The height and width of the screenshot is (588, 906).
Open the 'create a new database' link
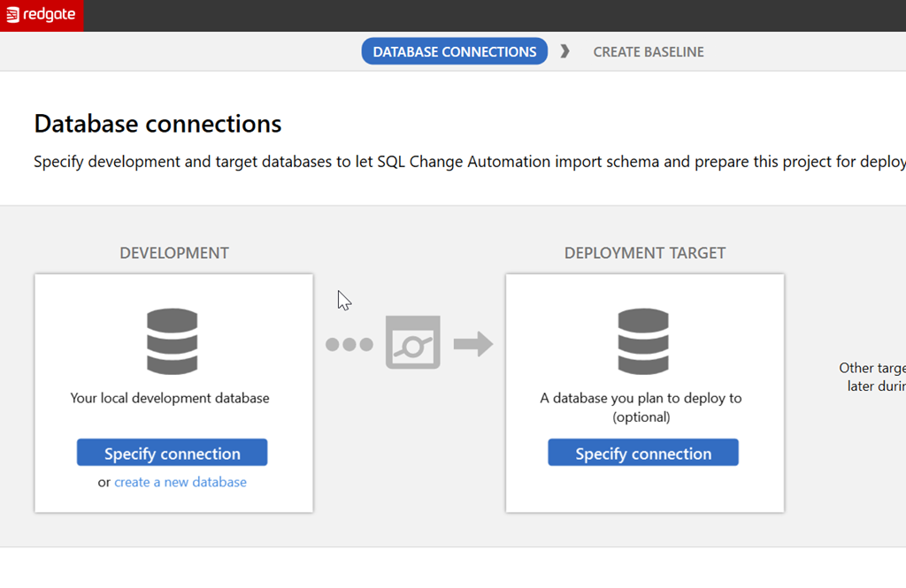(x=180, y=482)
